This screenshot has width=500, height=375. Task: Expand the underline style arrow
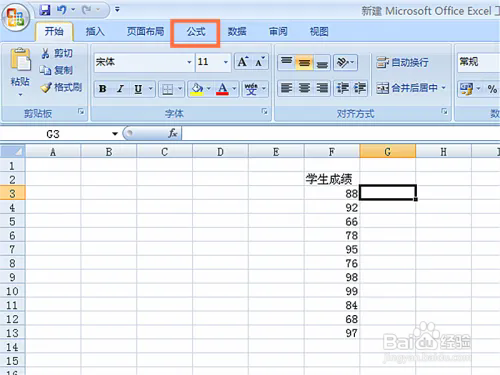[x=151, y=89]
